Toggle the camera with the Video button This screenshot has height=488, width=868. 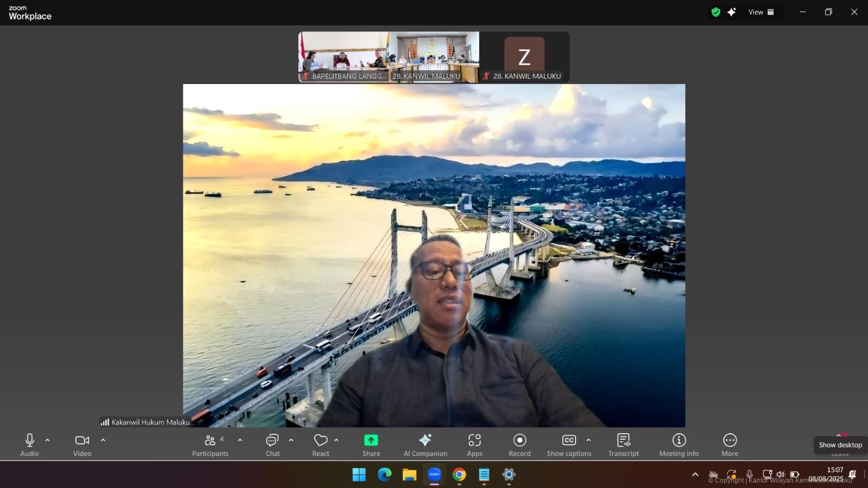tap(82, 445)
